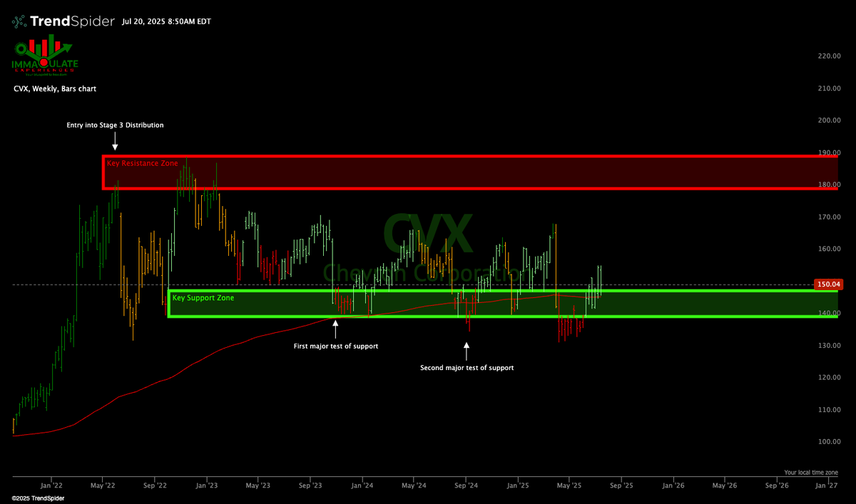Viewport: 856px width, 504px height.
Task: Click the Jan '27 date label
Action: coord(827,485)
